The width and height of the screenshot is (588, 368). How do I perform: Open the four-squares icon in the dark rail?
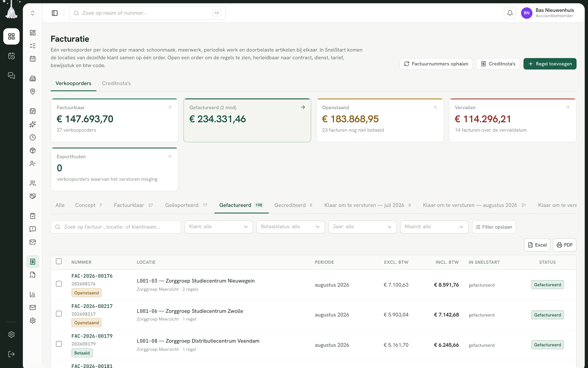click(11, 36)
